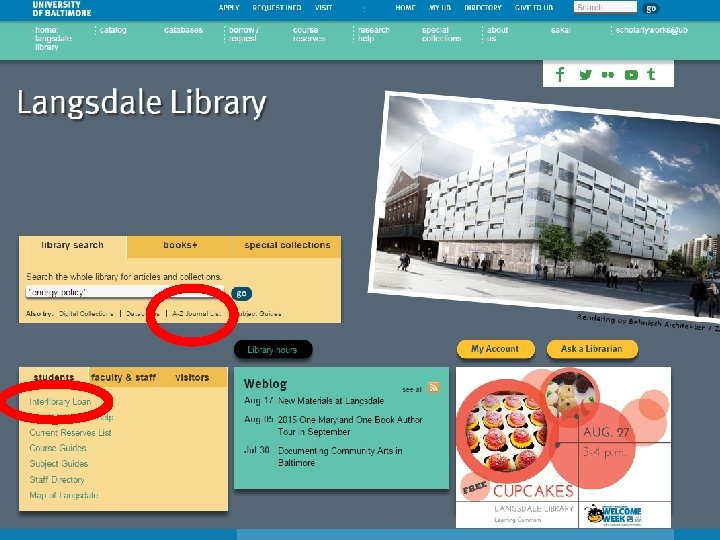
Task: Open the catalog navigation item
Action: coord(113,30)
